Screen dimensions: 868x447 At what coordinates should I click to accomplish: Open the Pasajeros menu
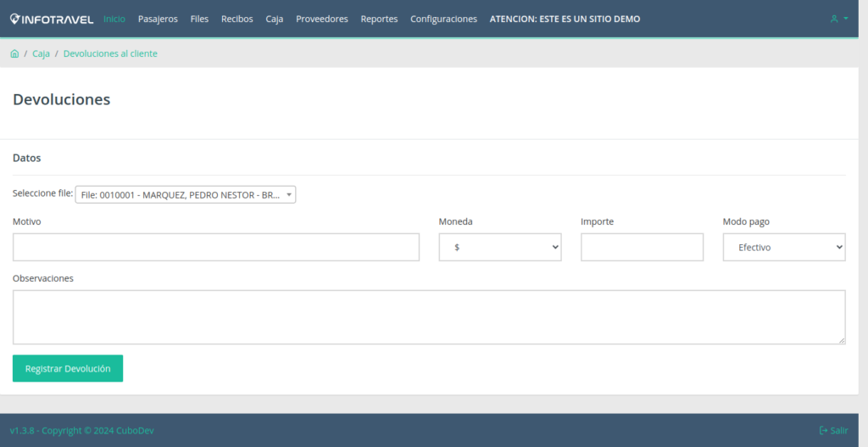click(158, 19)
